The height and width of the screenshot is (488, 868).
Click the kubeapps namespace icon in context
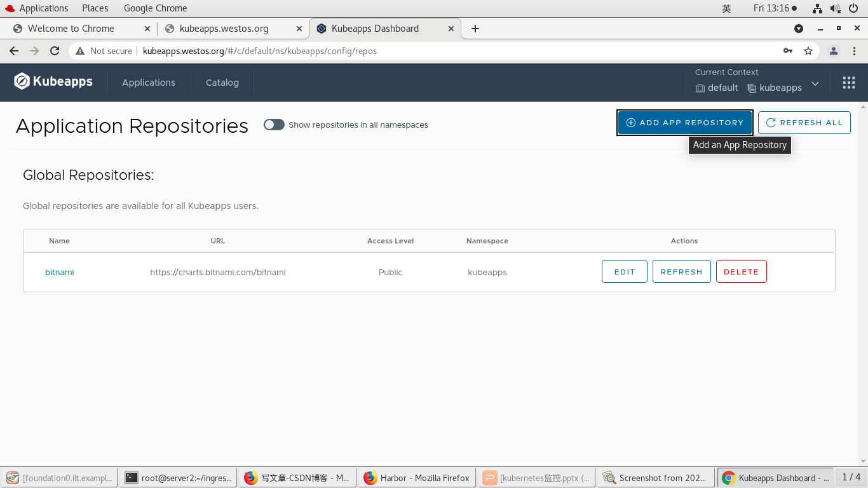point(752,88)
